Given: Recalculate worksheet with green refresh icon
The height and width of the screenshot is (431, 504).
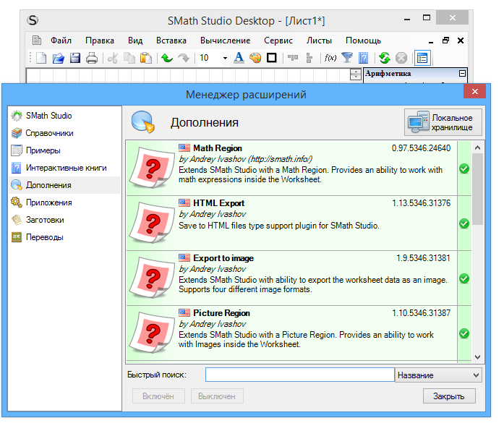Looking at the screenshot, I should [385, 58].
